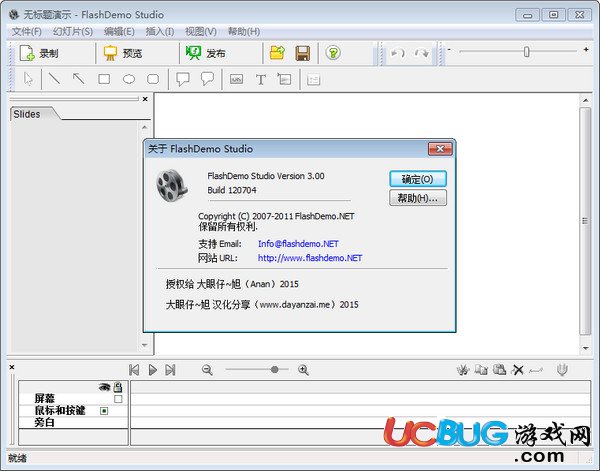Select the pointer selection tool
600x471 pixels.
tap(28, 79)
